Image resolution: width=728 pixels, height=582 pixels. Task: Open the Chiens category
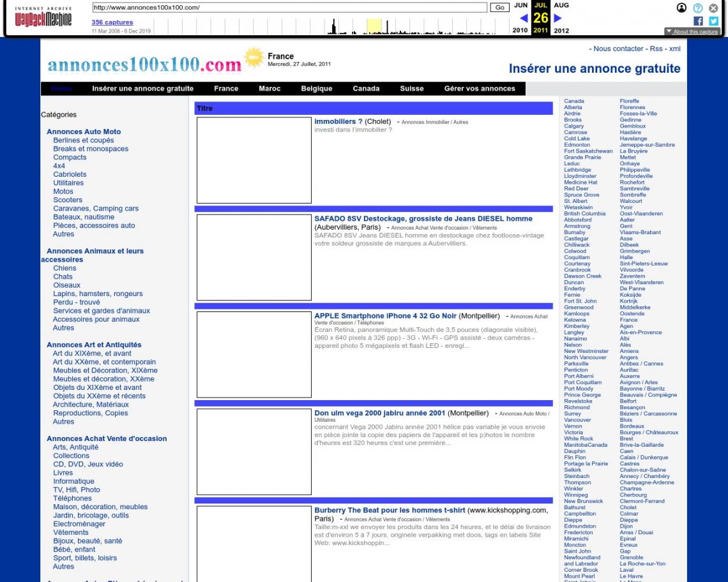coord(64,268)
